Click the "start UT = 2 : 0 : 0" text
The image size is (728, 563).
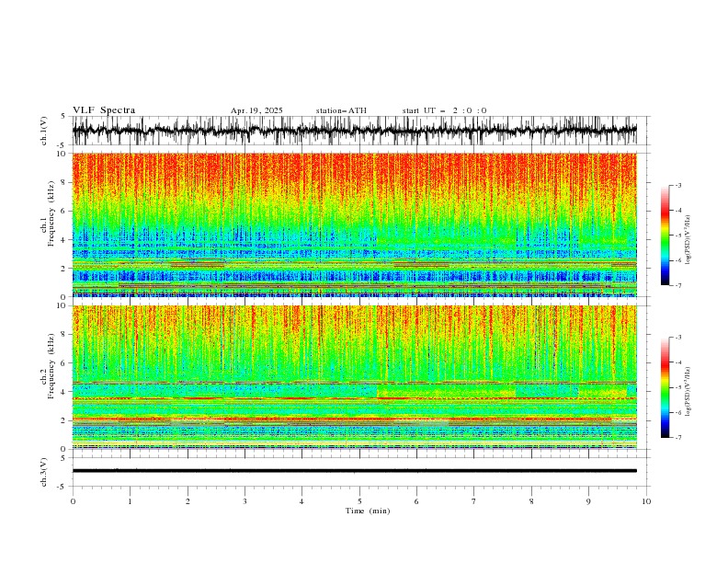(x=444, y=110)
